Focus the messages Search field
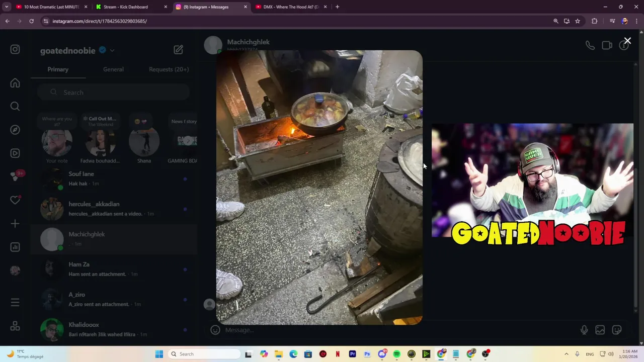Image resolution: width=644 pixels, height=362 pixels. pyautogui.click(x=113, y=93)
